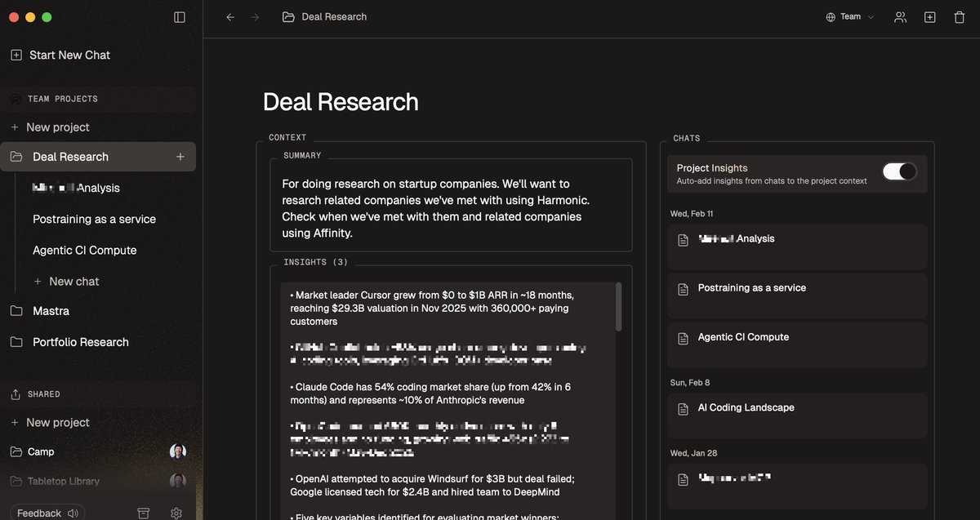
Task: Click the document icon for AI Coding Landscape
Action: (x=684, y=408)
